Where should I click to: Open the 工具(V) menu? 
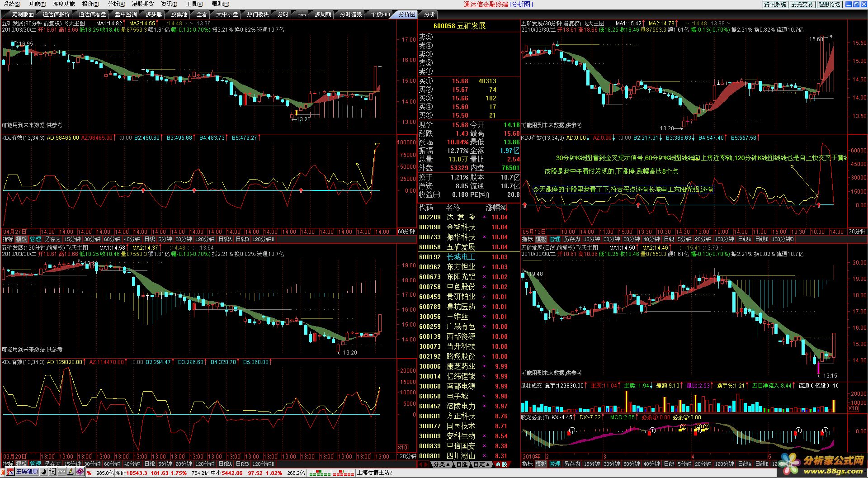pyautogui.click(x=194, y=4)
